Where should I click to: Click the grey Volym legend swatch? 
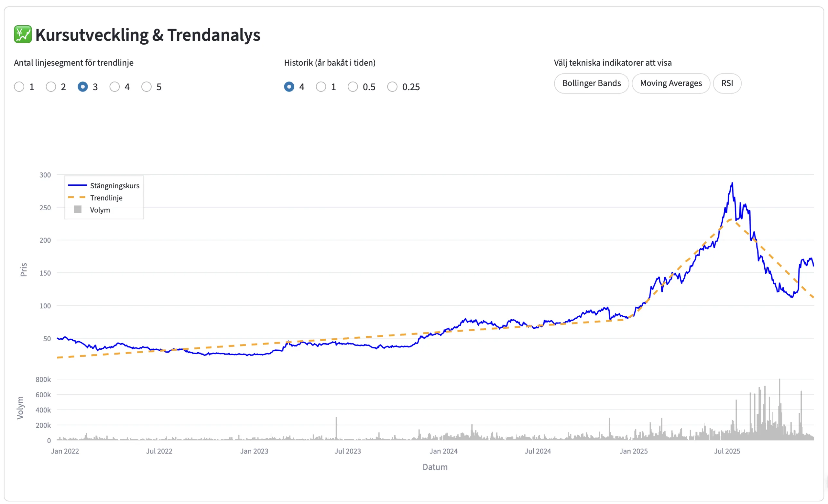pyautogui.click(x=78, y=210)
